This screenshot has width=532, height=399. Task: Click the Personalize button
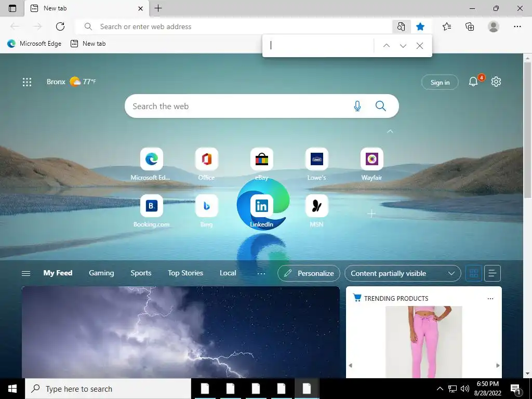click(309, 273)
